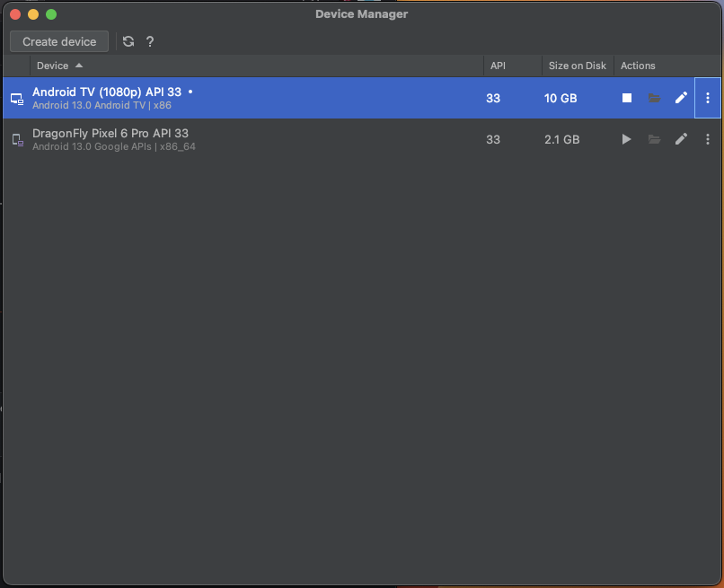
Task: Launch the DragonFly Pixel 6 Pro emulator
Action: 627,139
